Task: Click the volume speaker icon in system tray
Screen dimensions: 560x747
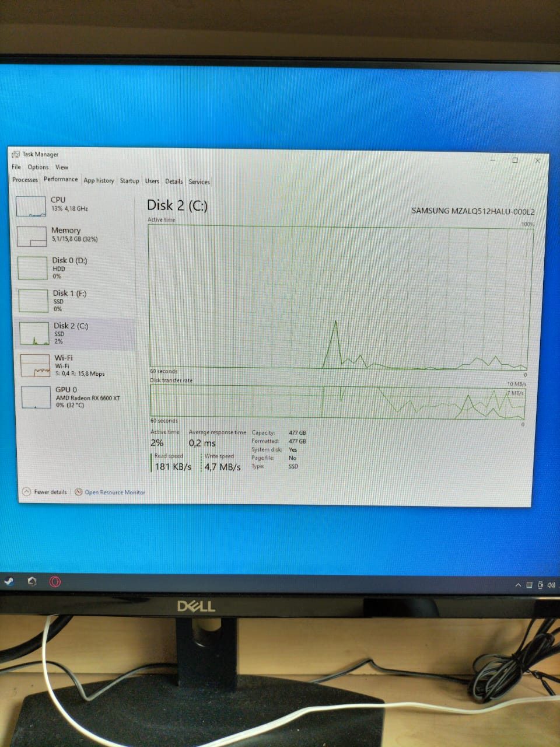Action: 551,585
